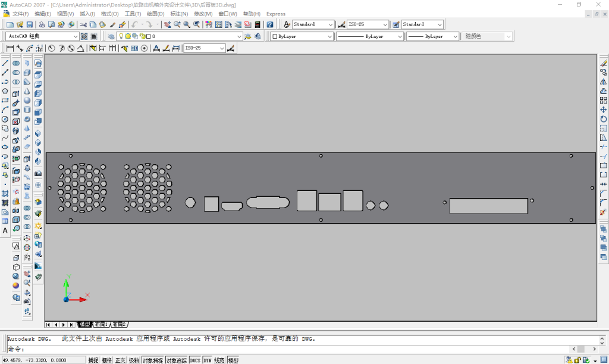
Task: Open the Layer Properties Manager icon
Action: coord(111,36)
